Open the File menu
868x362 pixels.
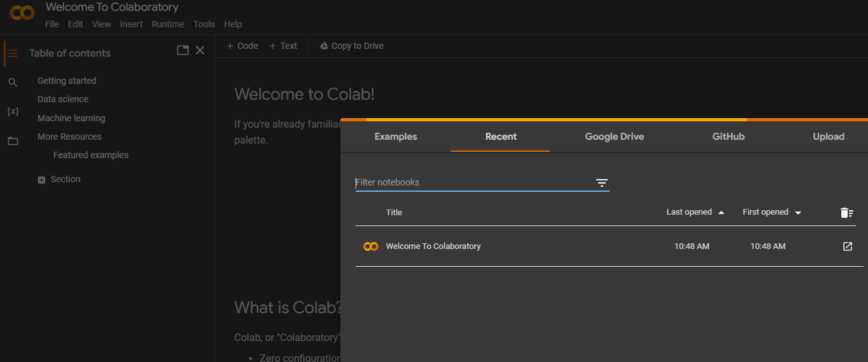click(x=52, y=24)
